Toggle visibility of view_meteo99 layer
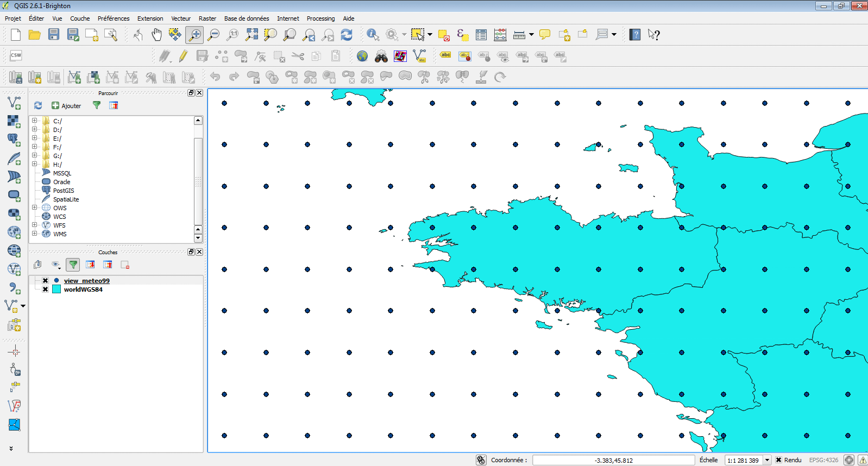The height and width of the screenshot is (466, 868). [x=46, y=281]
